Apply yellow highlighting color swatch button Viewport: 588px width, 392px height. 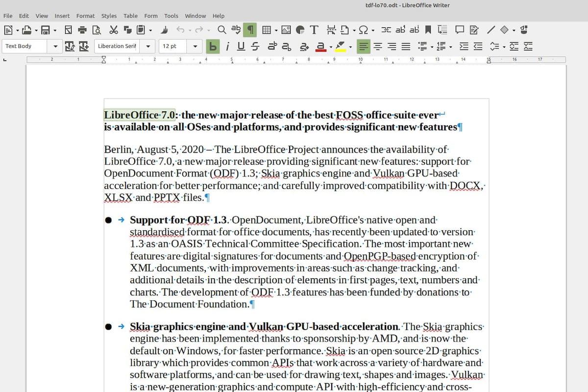(341, 47)
